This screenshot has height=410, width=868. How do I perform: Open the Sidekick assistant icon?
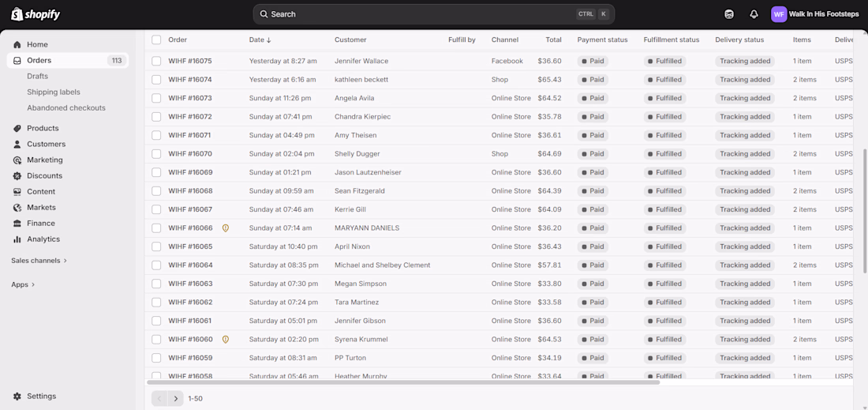point(729,14)
